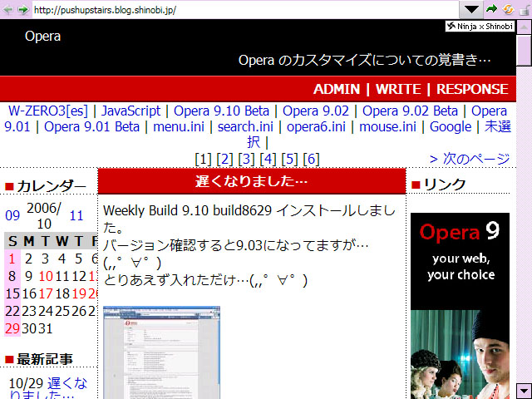Select calendar date 19
This screenshot has height=399, width=532.
(79, 293)
